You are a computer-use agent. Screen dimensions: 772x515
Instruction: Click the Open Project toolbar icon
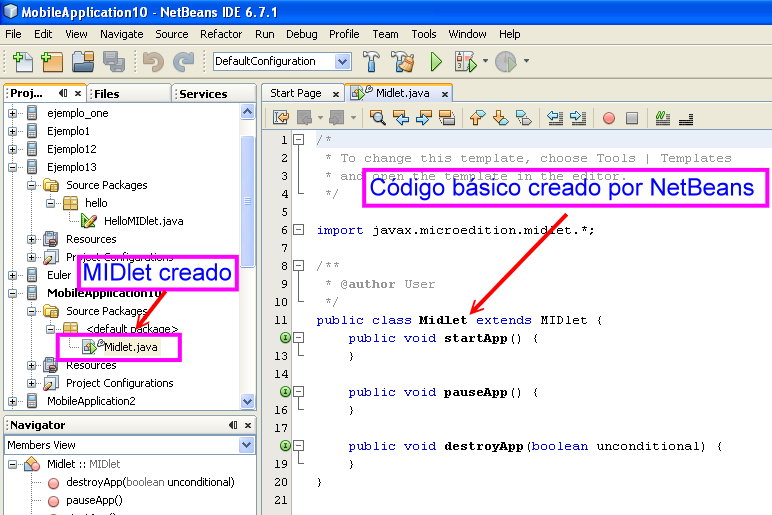pyautogui.click(x=83, y=62)
